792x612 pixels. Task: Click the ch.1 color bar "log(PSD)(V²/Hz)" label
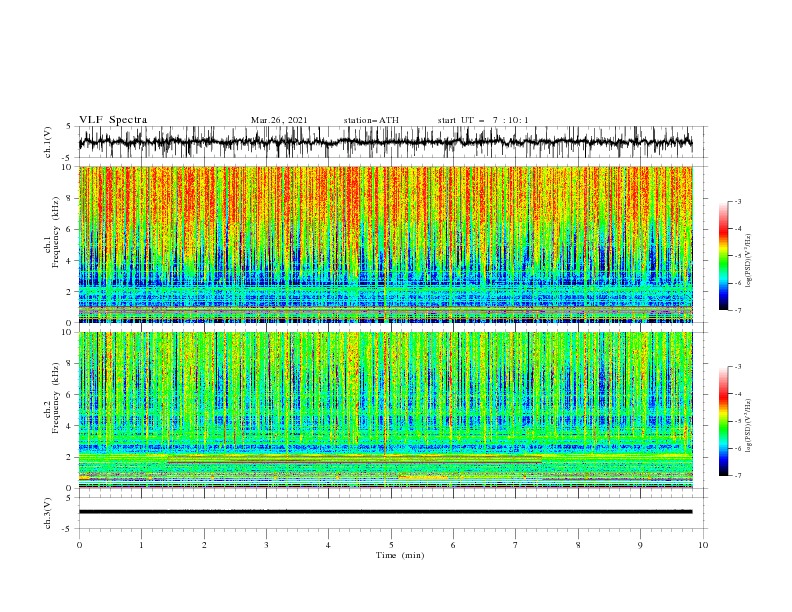pyautogui.click(x=748, y=261)
